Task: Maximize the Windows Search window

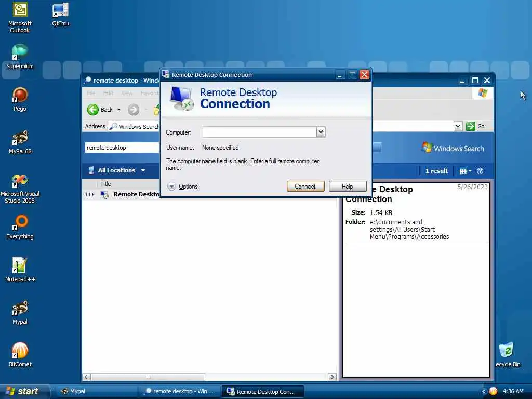Action: tap(475, 81)
